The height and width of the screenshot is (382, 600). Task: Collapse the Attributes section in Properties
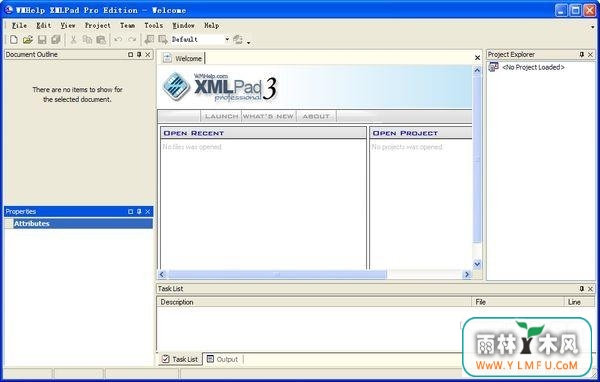[x=9, y=224]
